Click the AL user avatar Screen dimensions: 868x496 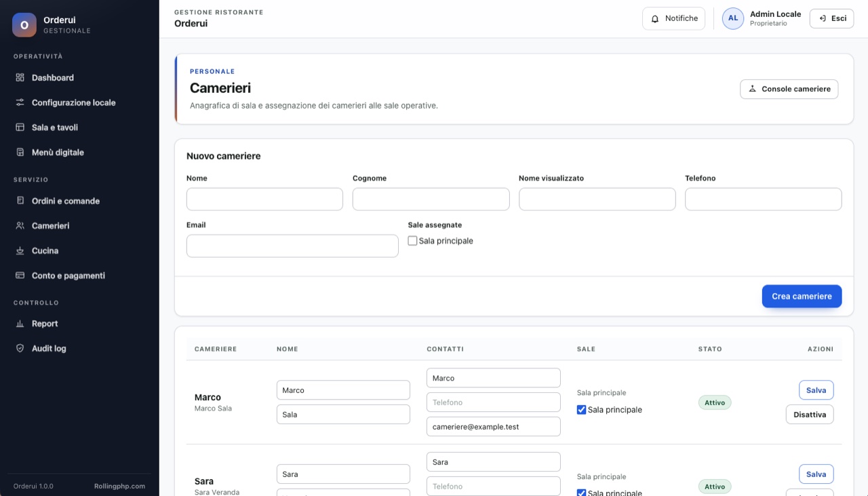tap(733, 18)
